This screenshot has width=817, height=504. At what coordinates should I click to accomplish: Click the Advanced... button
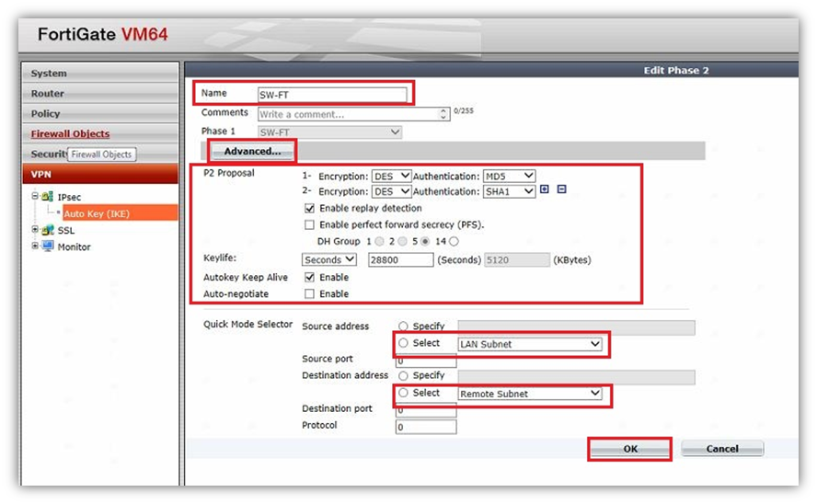click(x=252, y=151)
